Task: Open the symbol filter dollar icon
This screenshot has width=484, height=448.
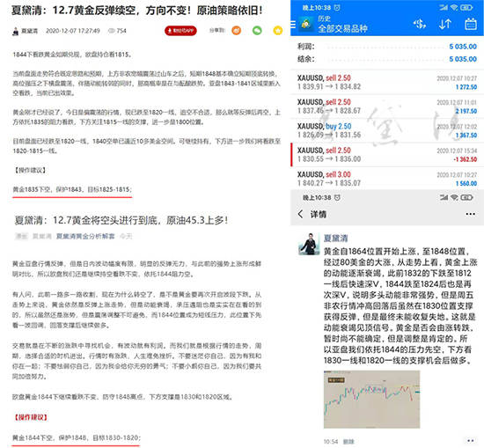Action: coord(420,24)
